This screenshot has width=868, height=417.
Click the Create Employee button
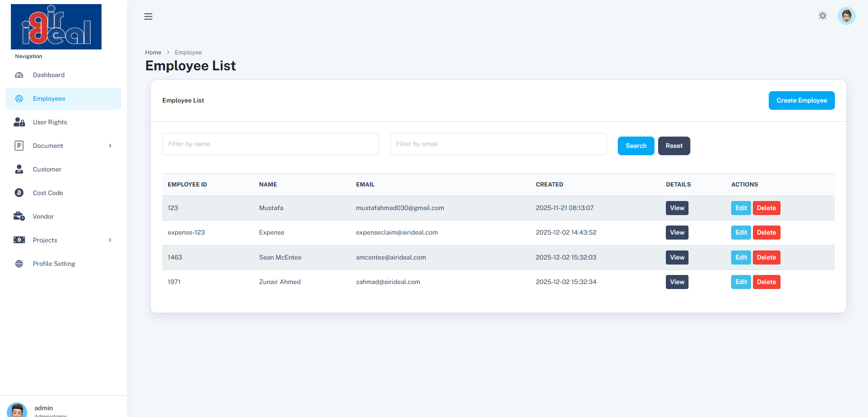pyautogui.click(x=801, y=100)
